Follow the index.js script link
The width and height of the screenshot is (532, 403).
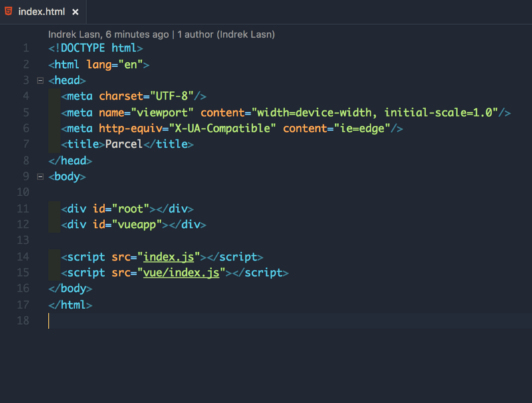pos(169,257)
